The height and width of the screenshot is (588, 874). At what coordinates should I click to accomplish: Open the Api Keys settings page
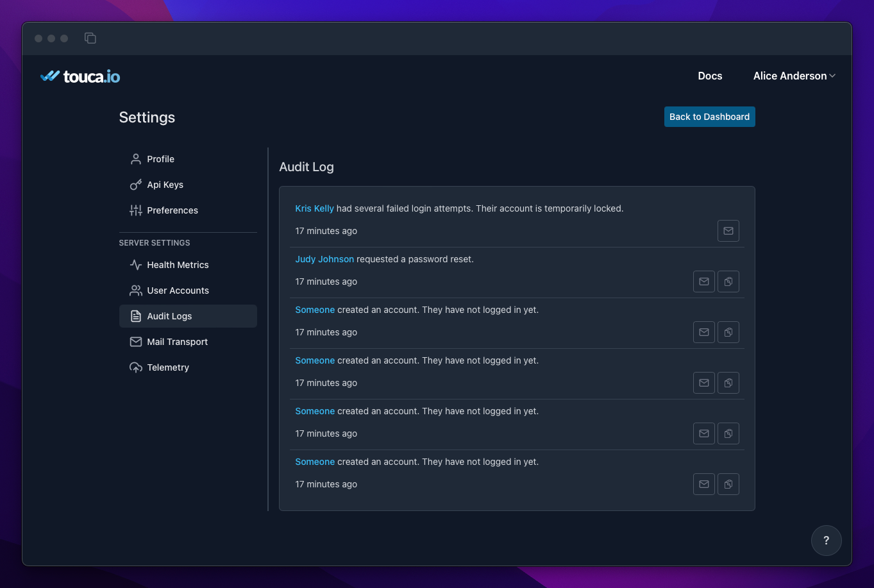(x=188, y=185)
